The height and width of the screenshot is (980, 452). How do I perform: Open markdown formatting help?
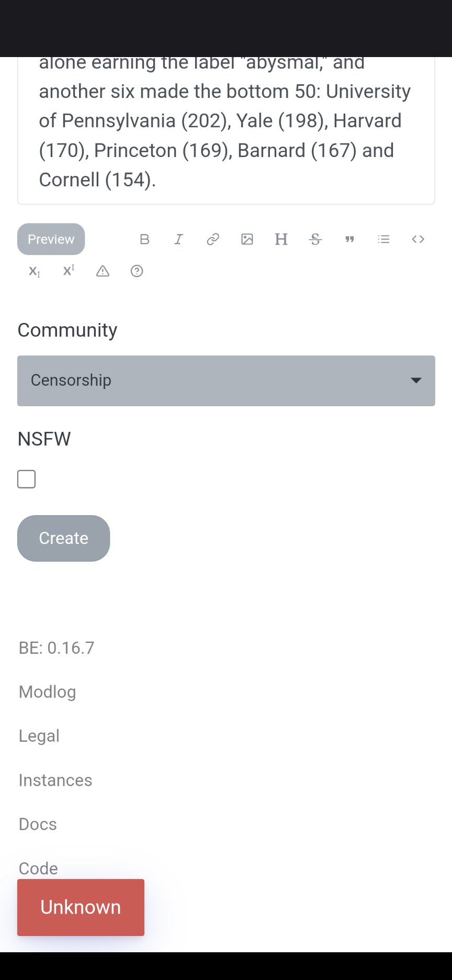point(137,271)
